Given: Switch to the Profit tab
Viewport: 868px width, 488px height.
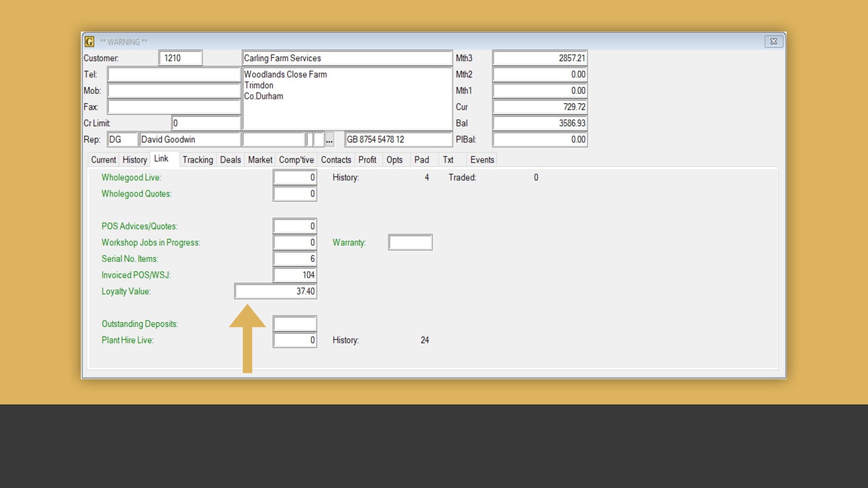Looking at the screenshot, I should (x=367, y=160).
